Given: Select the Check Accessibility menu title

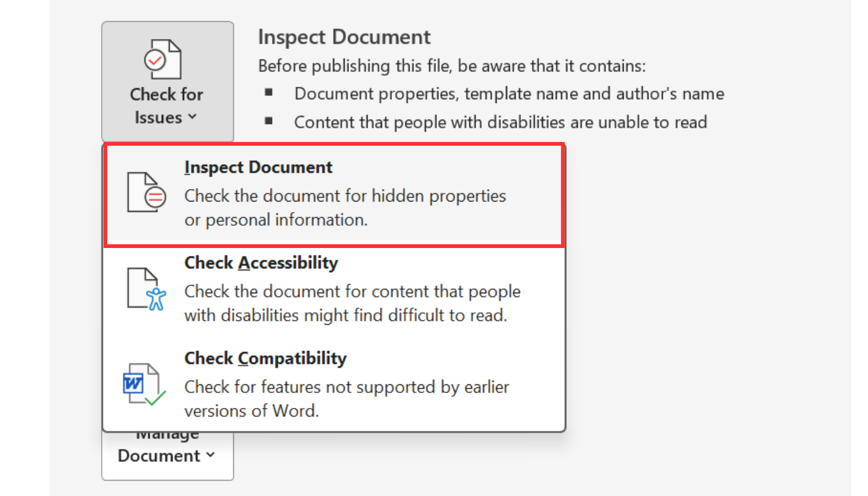Looking at the screenshot, I should 261,263.
